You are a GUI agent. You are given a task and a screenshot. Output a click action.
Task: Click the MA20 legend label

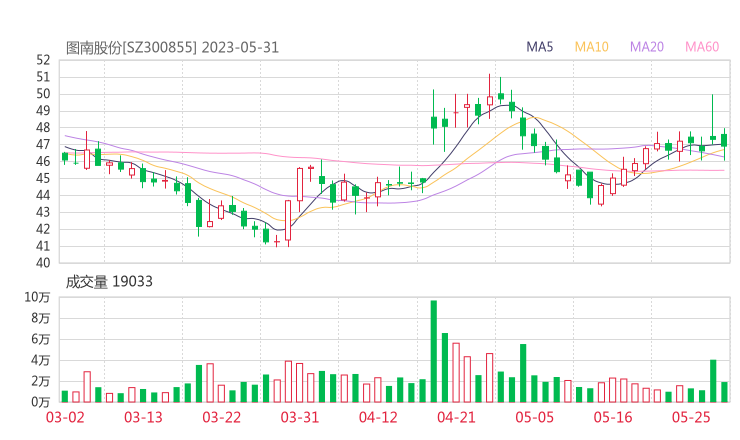coord(647,47)
